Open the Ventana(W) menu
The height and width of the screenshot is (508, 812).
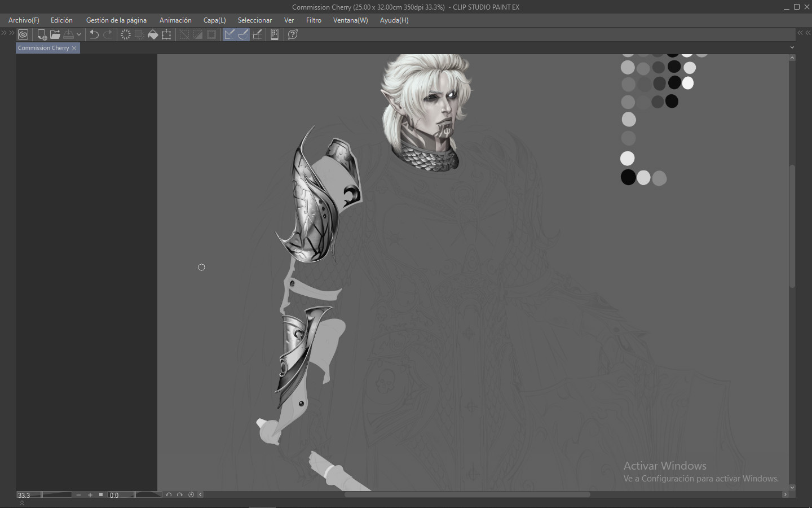(x=351, y=20)
